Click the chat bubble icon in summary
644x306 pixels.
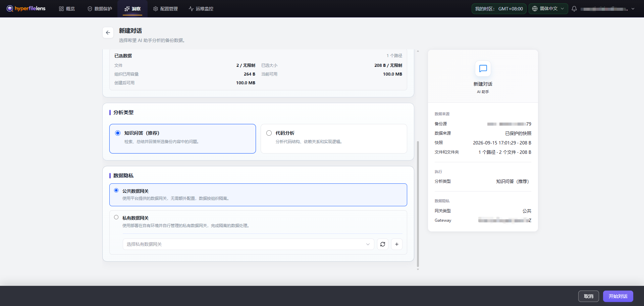483,69
